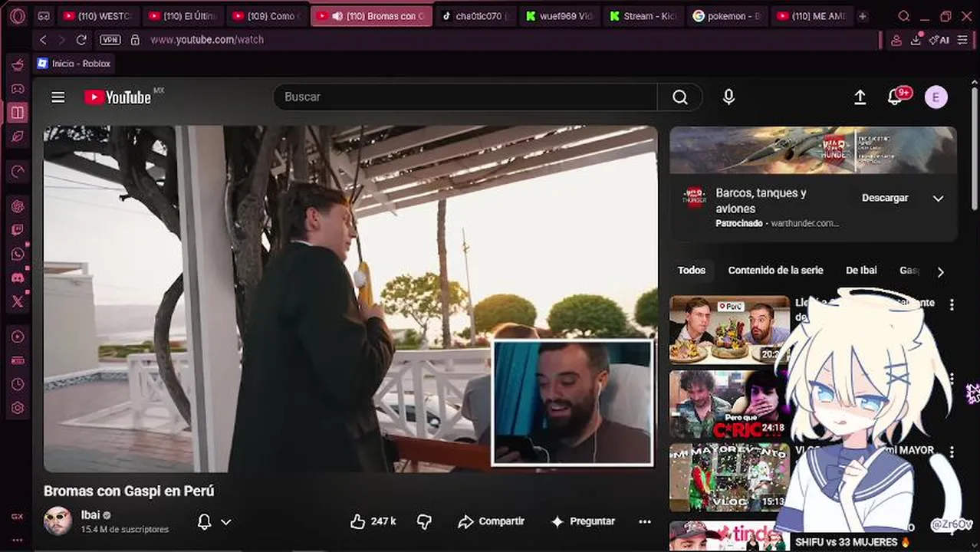The width and height of the screenshot is (980, 552).
Task: Click the padlock site security icon
Action: [x=136, y=40]
